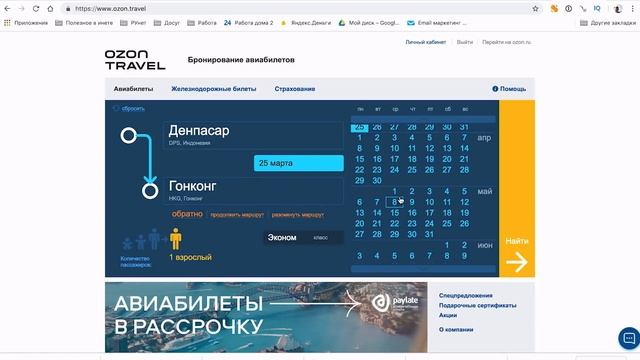
Task: Open the live chat bubble icon
Action: (629, 338)
